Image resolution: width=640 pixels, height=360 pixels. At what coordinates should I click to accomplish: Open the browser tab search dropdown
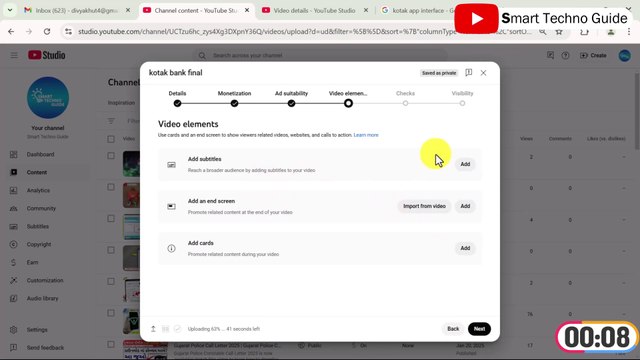(x=9, y=10)
